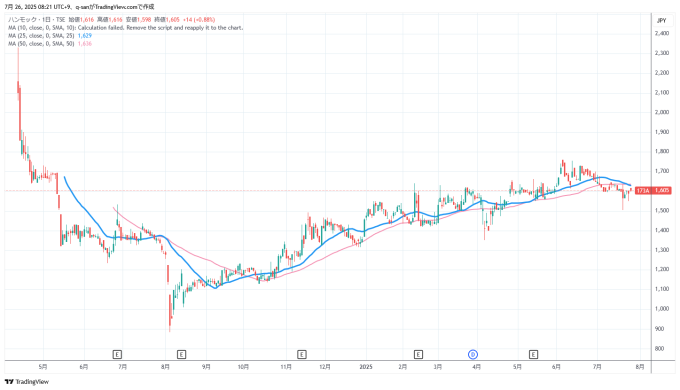This screenshot has height=390, width=680.
Task: Click the 2,000 price axis label
Action: pyautogui.click(x=662, y=112)
